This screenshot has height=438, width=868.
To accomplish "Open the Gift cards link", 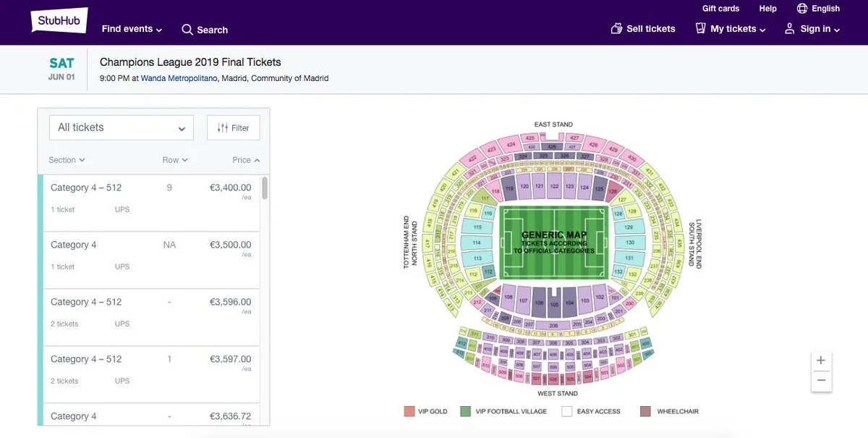I will (720, 9).
